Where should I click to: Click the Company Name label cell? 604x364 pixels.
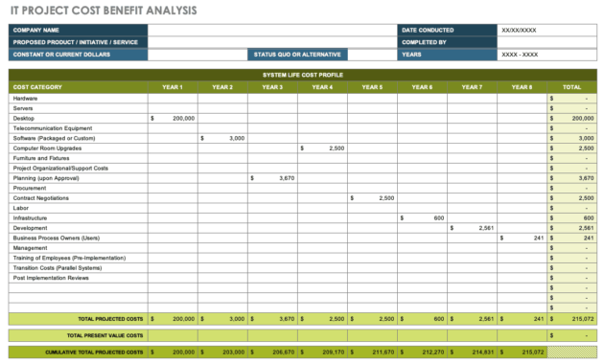click(79, 30)
